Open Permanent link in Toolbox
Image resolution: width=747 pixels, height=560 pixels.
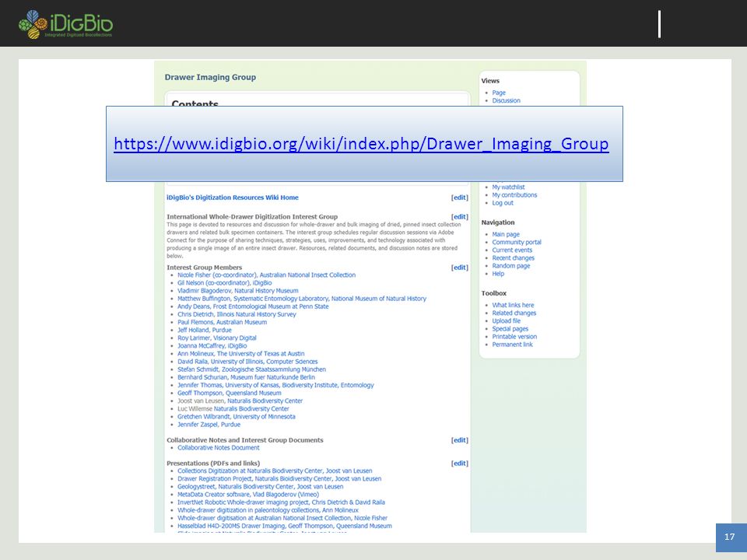(513, 345)
